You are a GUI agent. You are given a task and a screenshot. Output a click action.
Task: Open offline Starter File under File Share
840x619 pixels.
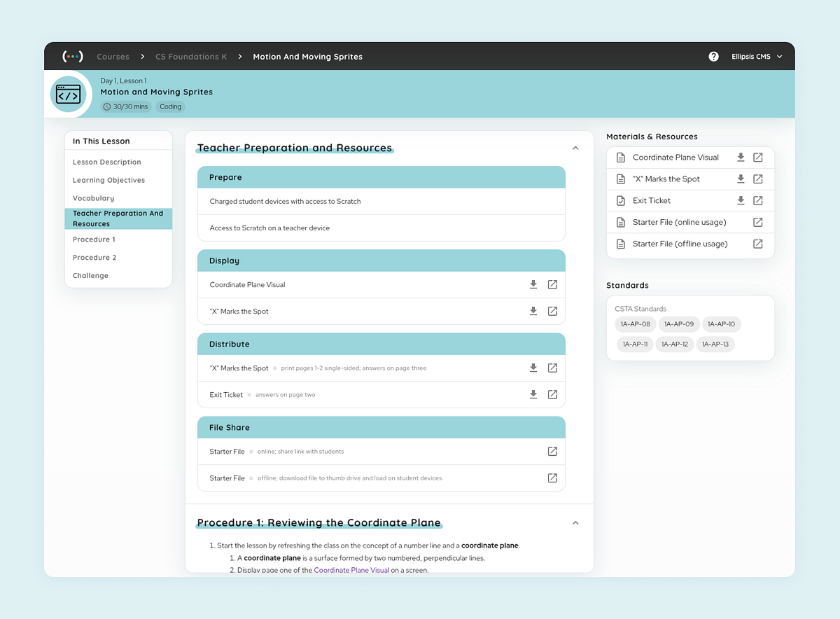552,478
